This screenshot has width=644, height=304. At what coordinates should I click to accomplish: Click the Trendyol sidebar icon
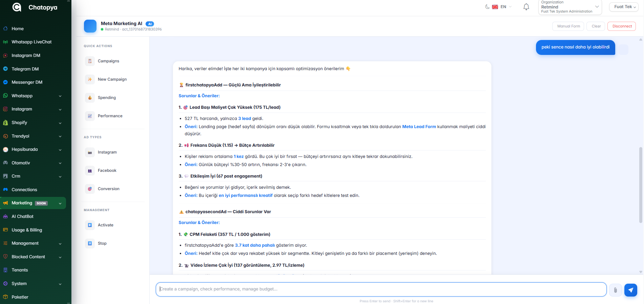5,136
